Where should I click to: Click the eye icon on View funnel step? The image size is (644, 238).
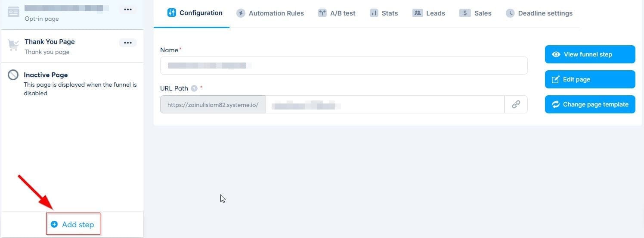coord(556,54)
